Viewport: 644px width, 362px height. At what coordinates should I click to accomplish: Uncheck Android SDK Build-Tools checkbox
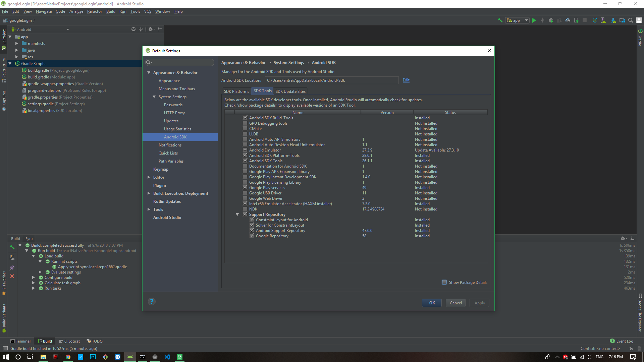[x=245, y=118]
